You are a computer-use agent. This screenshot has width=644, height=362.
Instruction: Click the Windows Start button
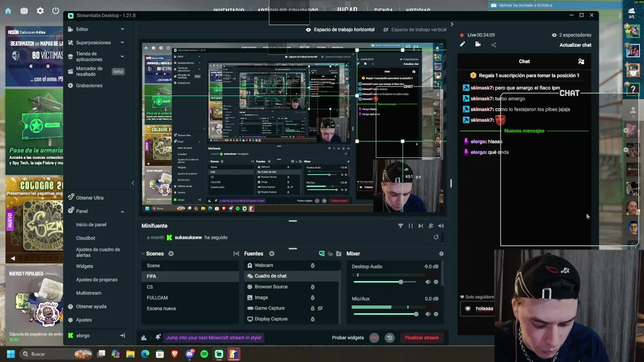tap(11, 354)
